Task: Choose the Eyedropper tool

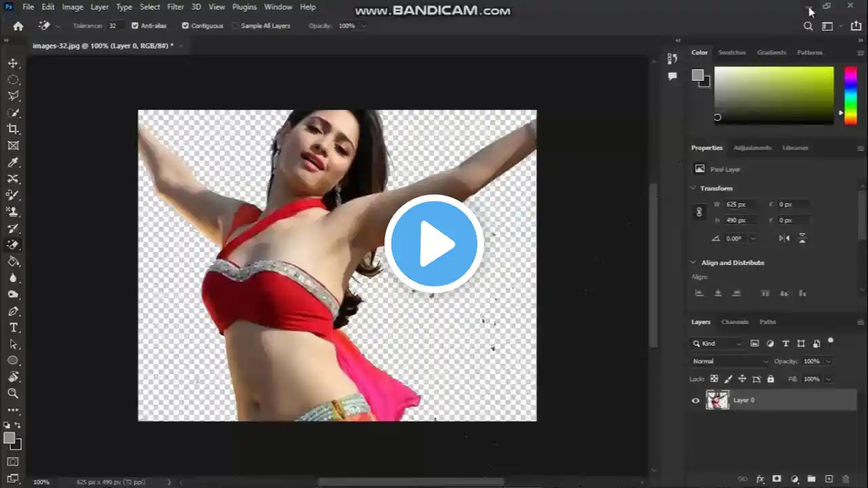Action: point(14,162)
